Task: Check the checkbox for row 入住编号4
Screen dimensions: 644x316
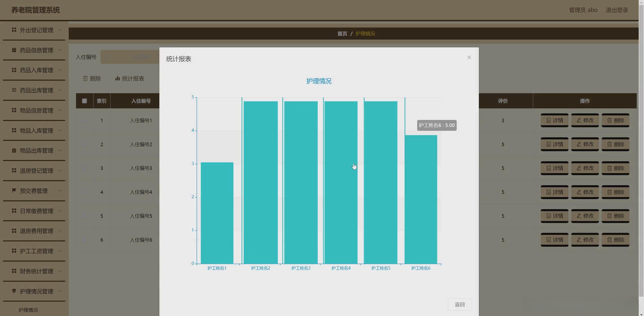Action: (x=84, y=192)
